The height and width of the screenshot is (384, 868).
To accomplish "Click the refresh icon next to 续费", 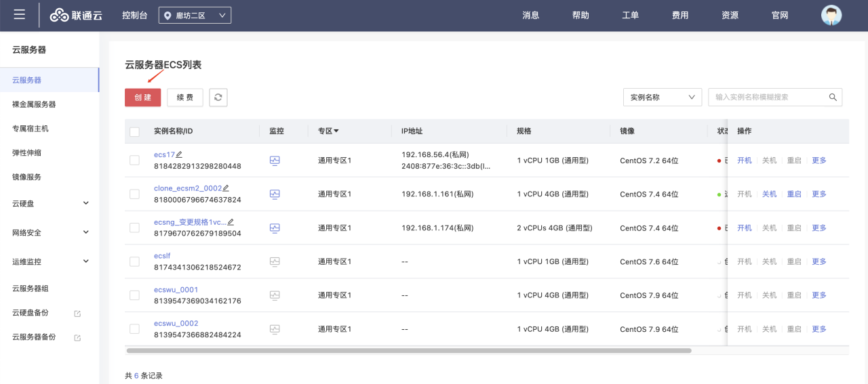I will point(218,98).
